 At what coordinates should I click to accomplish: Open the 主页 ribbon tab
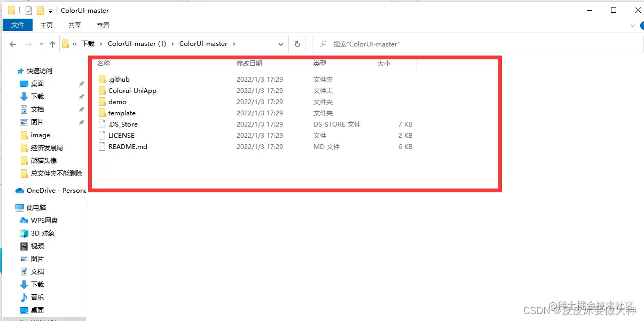[x=46, y=25]
